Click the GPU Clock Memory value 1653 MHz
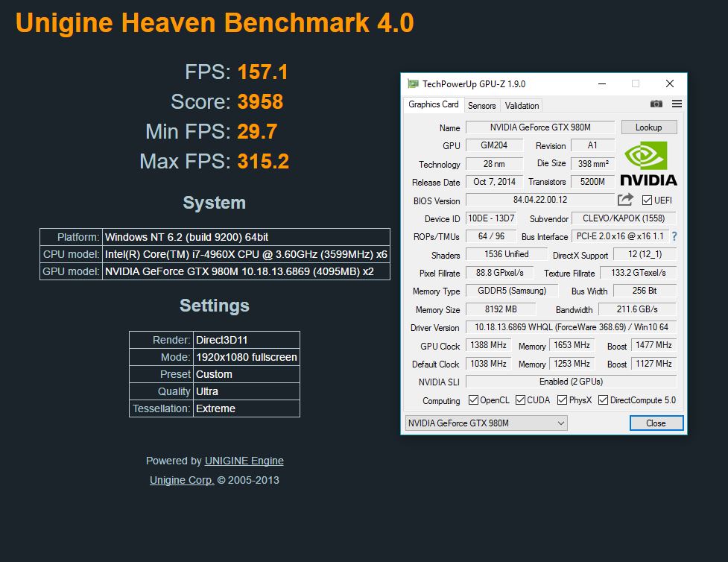 [572, 345]
